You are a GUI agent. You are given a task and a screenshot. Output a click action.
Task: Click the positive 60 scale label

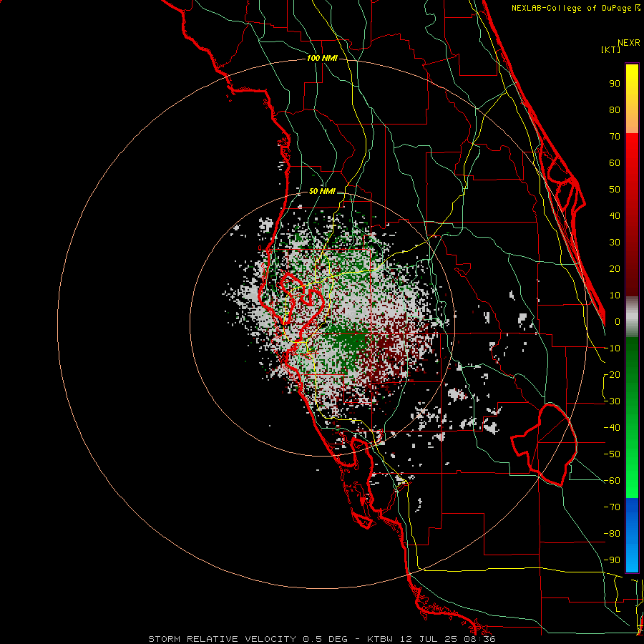pos(615,162)
